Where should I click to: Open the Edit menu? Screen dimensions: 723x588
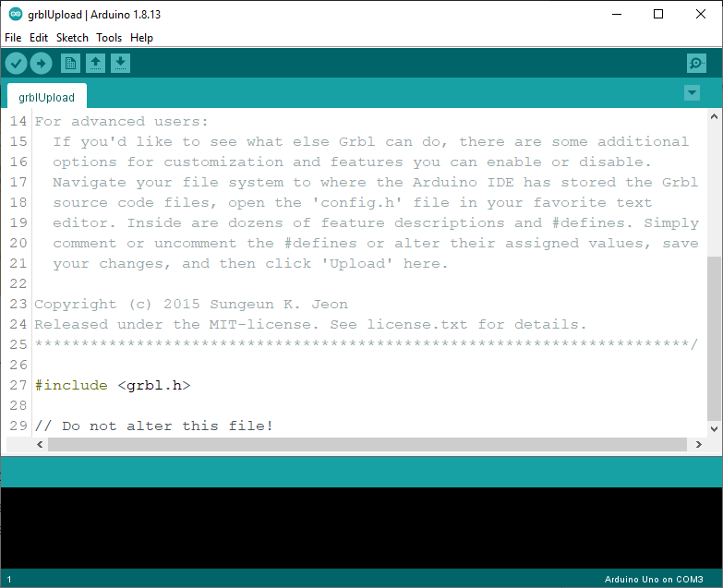point(39,38)
